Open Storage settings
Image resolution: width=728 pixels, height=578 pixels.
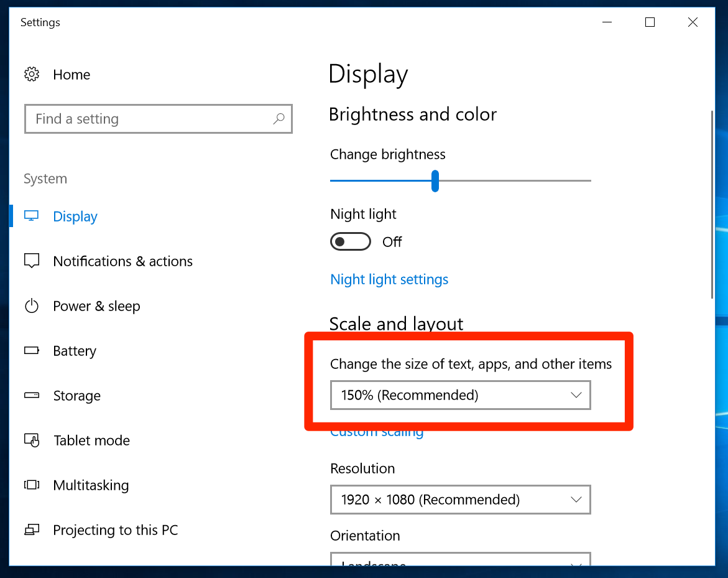[76, 396]
